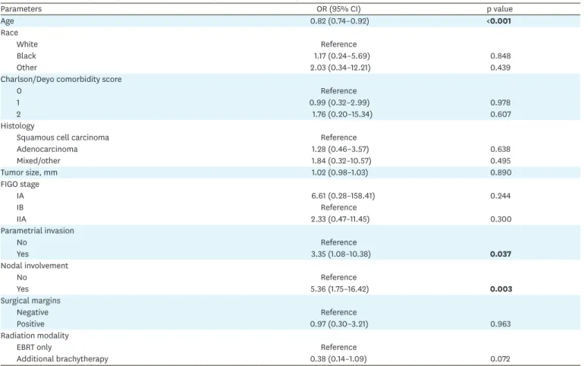Select the Radiation modality heading
This screenshot has height=366, width=588.
click(x=34, y=335)
